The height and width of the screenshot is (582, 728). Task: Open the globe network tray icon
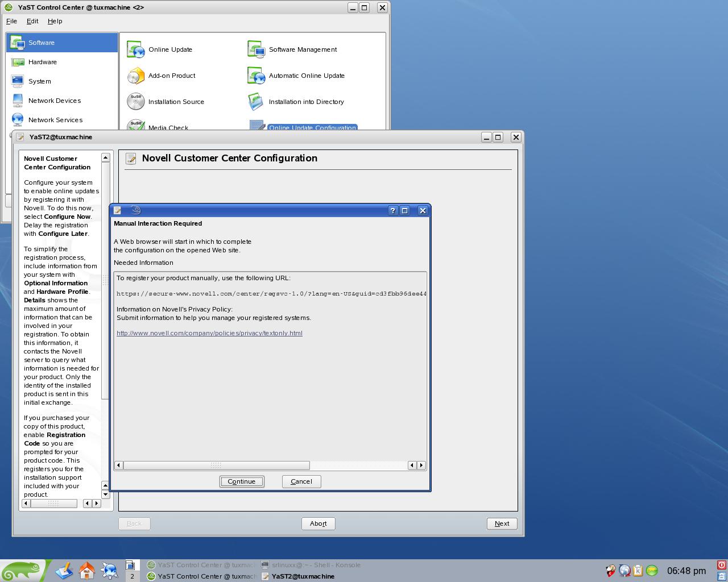pos(624,571)
